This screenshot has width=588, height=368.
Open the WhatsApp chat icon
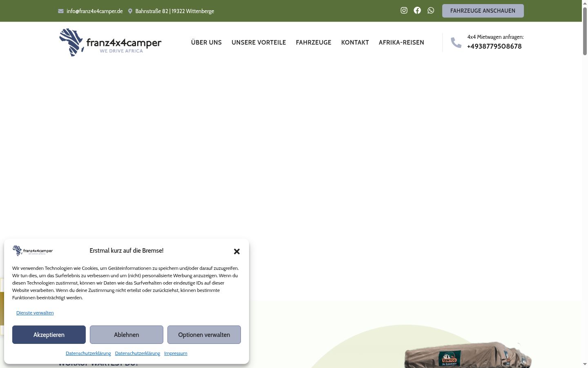431,11
